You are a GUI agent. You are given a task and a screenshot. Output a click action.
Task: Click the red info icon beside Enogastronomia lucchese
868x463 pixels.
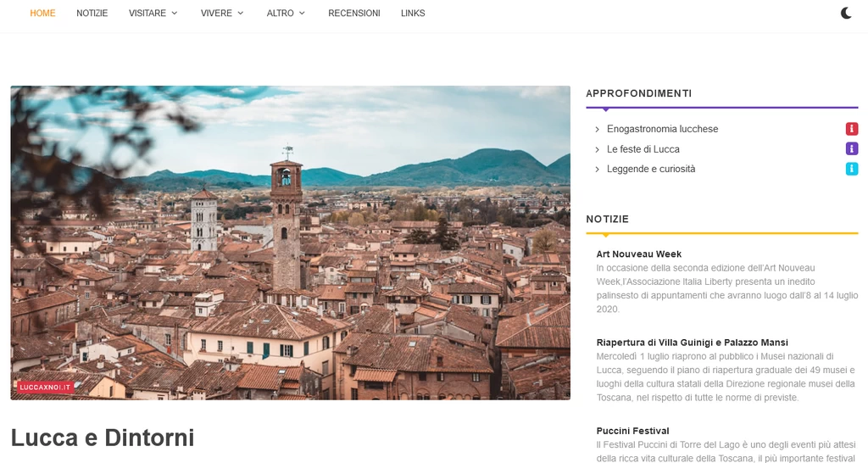pyautogui.click(x=851, y=129)
